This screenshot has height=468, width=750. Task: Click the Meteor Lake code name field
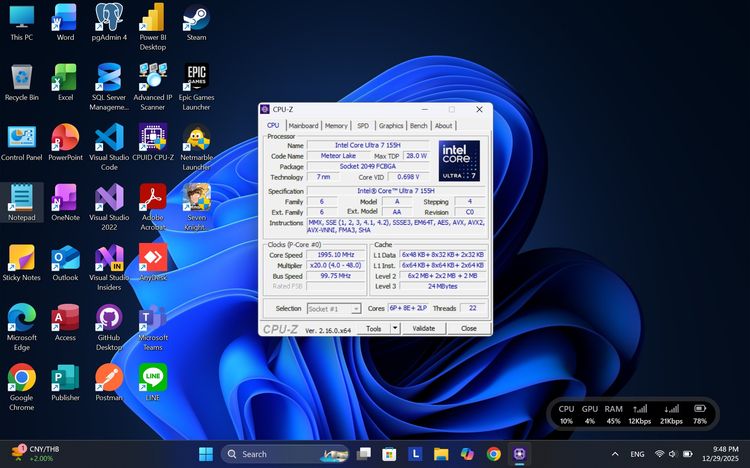click(338, 156)
